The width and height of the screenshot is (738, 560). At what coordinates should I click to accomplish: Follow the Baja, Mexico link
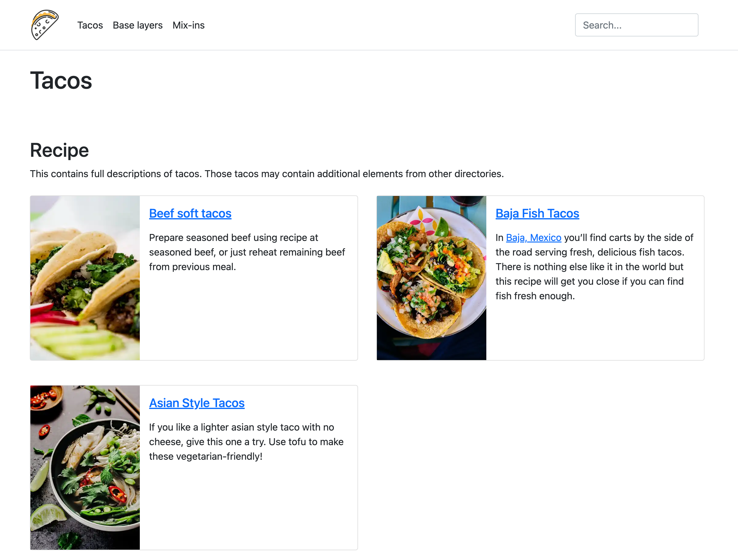[x=533, y=238]
